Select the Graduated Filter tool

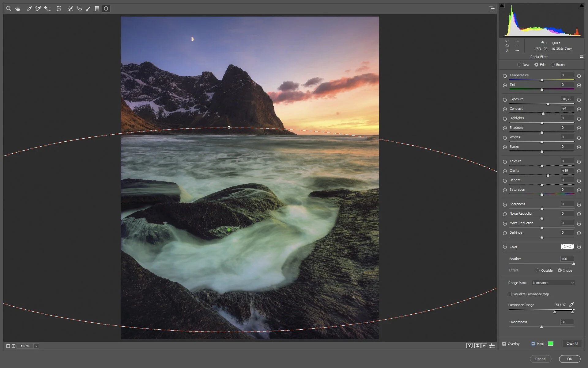97,9
